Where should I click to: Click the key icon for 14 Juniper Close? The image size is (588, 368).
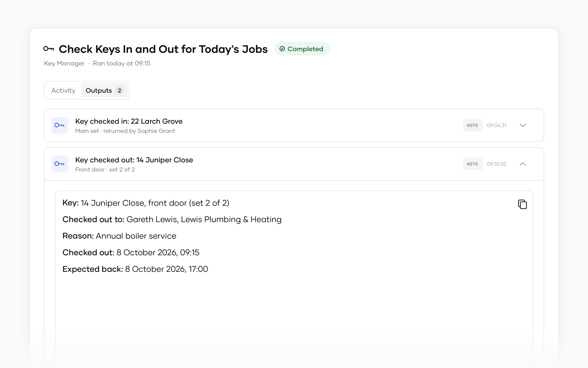point(60,164)
